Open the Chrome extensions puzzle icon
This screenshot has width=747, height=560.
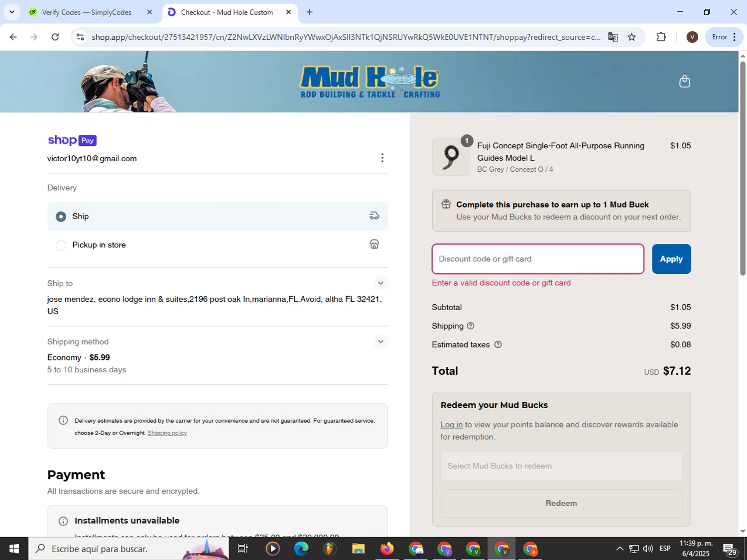click(x=661, y=37)
